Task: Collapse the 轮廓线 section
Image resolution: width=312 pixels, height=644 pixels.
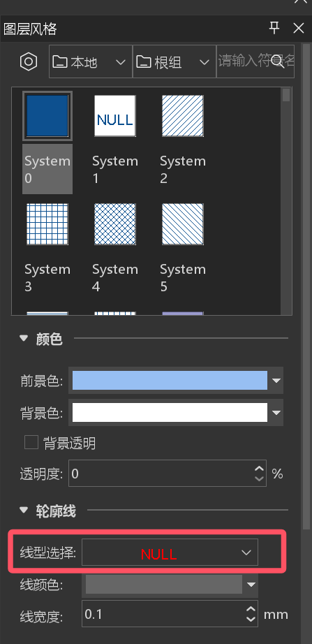Action: pos(24,511)
